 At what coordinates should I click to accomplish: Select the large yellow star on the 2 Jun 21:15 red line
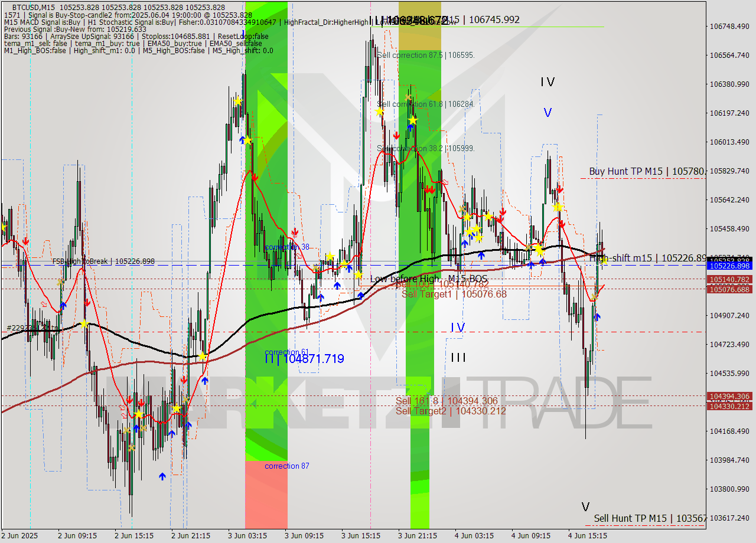204,355
